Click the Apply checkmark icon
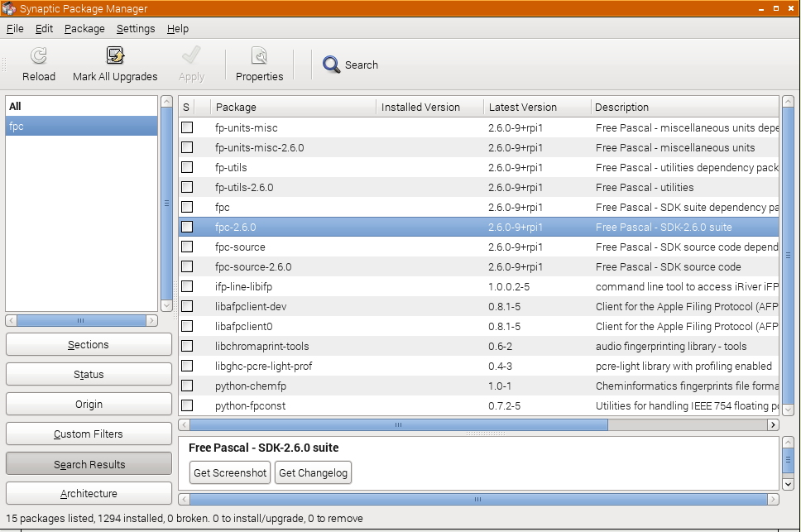Viewport: 801px width, 532px height. click(191, 56)
